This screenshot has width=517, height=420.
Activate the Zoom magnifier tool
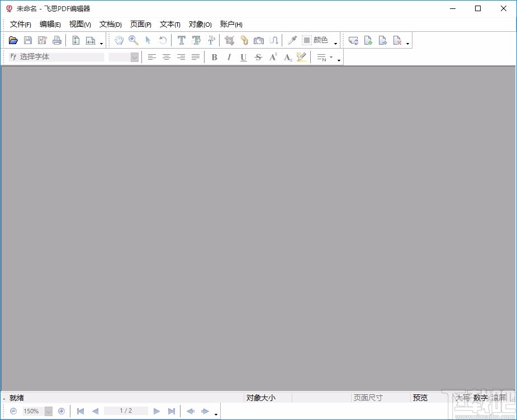tap(134, 40)
